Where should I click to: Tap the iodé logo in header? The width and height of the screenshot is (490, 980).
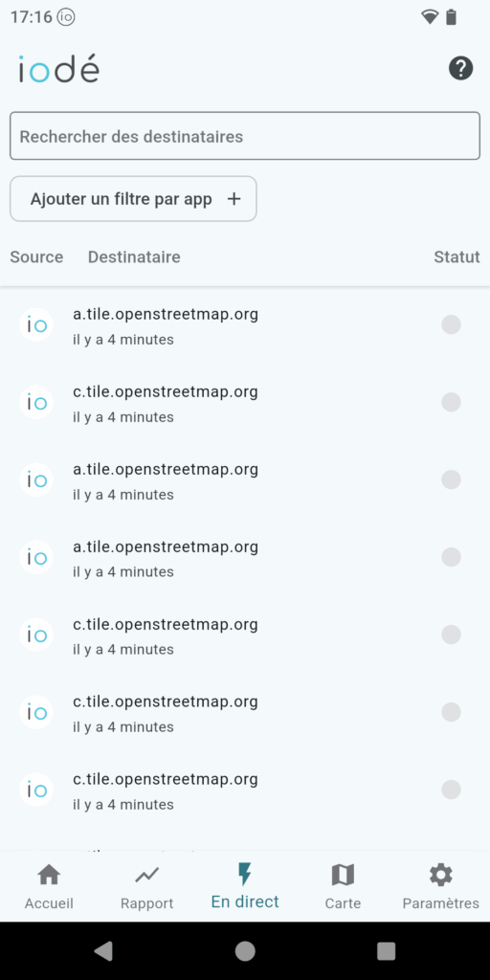pos(58,68)
